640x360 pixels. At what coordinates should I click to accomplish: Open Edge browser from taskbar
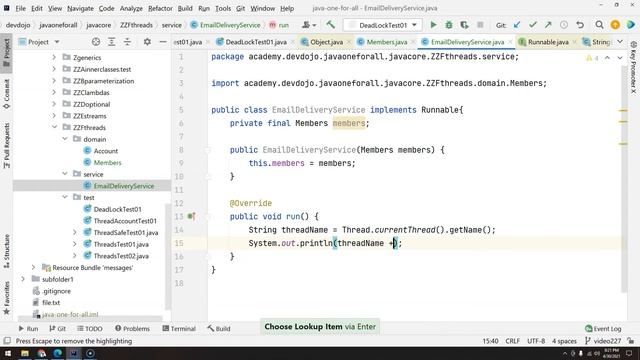point(58,353)
